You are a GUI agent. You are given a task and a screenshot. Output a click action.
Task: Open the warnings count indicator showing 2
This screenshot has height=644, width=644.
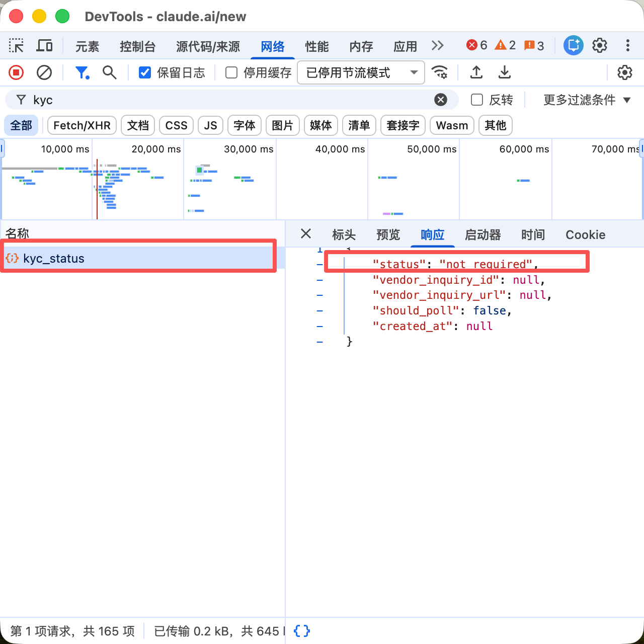[x=505, y=46]
